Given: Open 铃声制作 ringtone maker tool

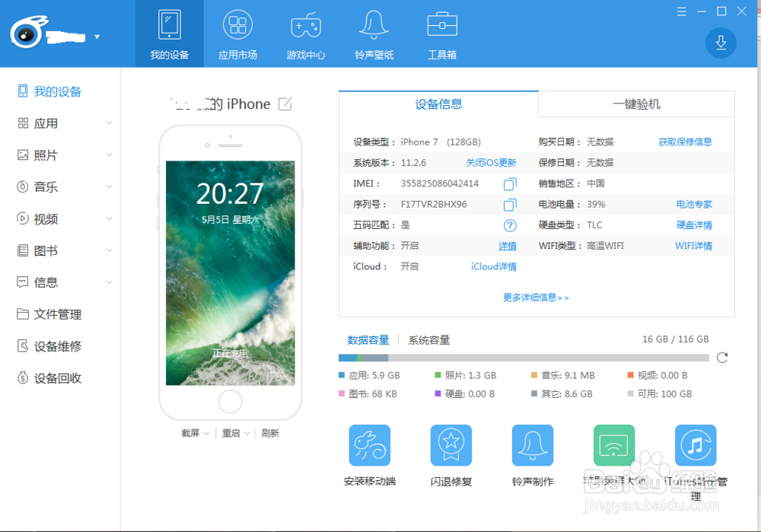Looking at the screenshot, I should click(533, 455).
